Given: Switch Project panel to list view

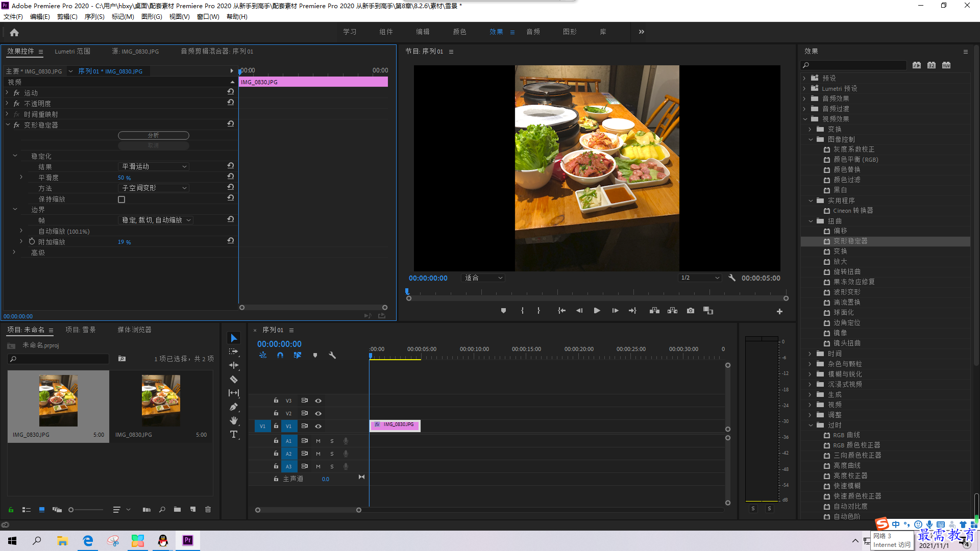Looking at the screenshot, I should click(27, 509).
